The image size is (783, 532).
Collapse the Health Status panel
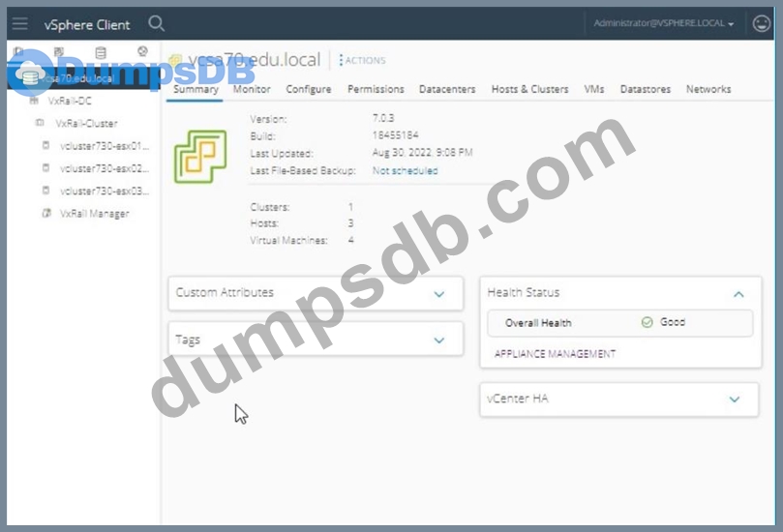pyautogui.click(x=738, y=294)
